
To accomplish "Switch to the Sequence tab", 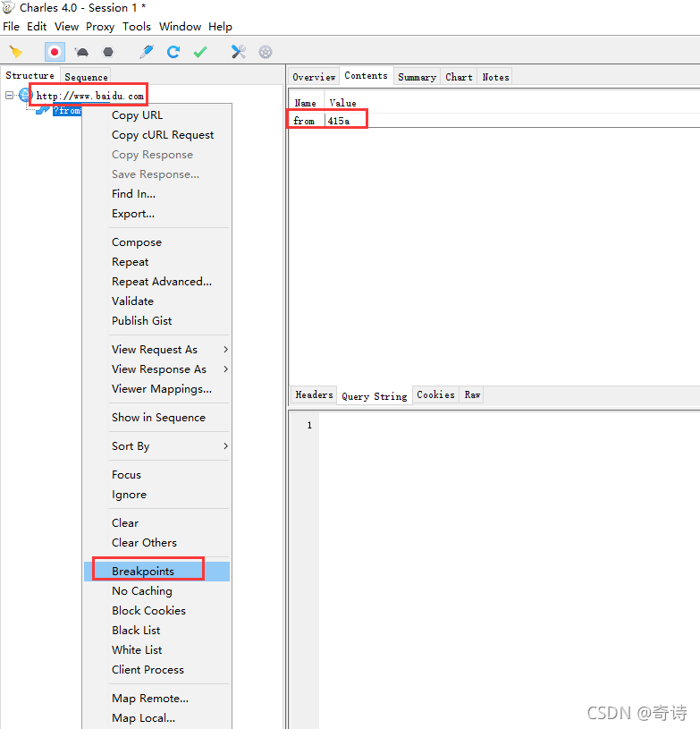I will pos(86,77).
